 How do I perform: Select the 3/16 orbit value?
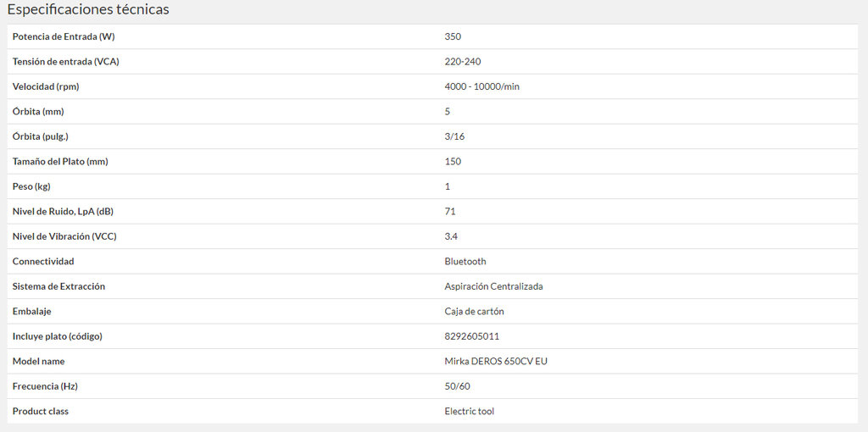(453, 136)
